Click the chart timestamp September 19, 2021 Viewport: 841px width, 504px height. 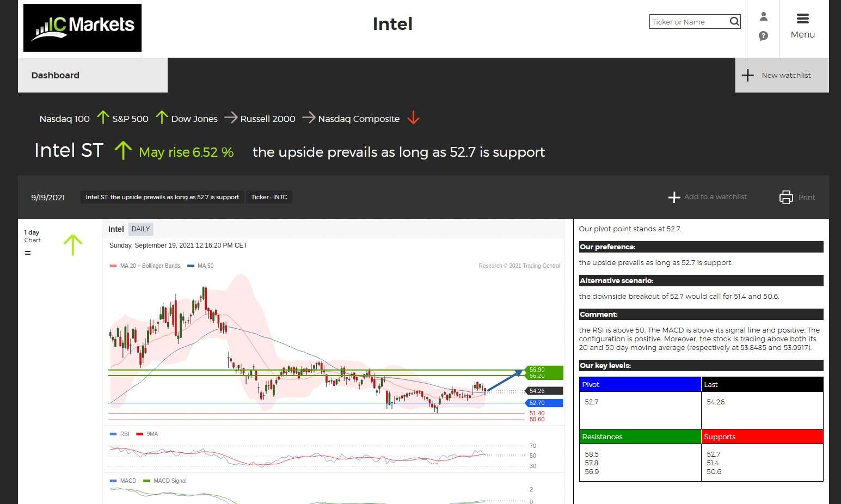[x=179, y=245]
